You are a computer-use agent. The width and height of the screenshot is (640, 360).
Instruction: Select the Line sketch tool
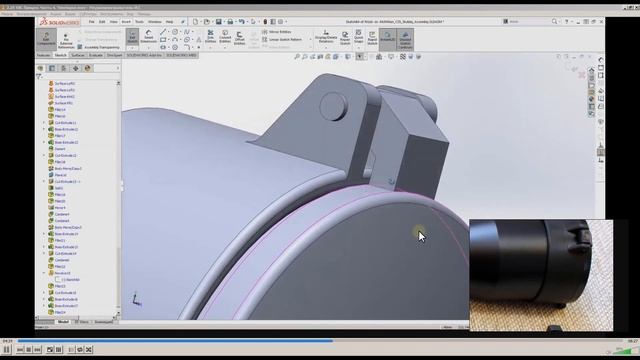point(163,32)
